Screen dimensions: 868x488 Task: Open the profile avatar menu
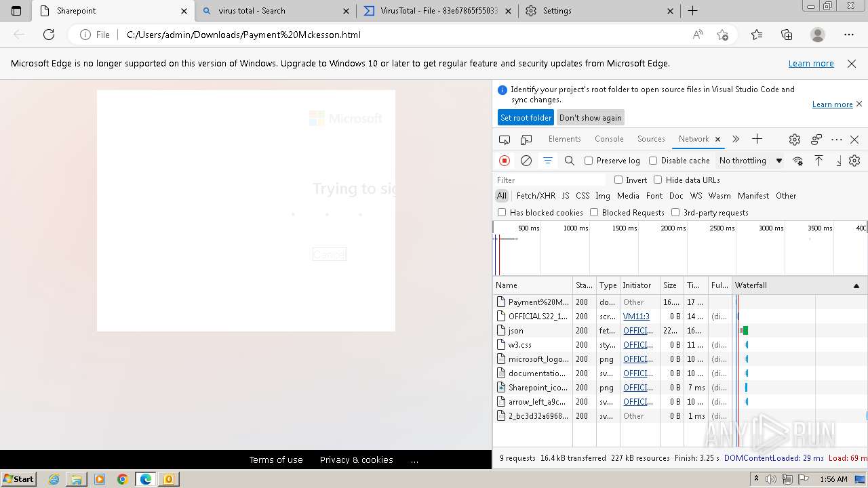coord(818,35)
